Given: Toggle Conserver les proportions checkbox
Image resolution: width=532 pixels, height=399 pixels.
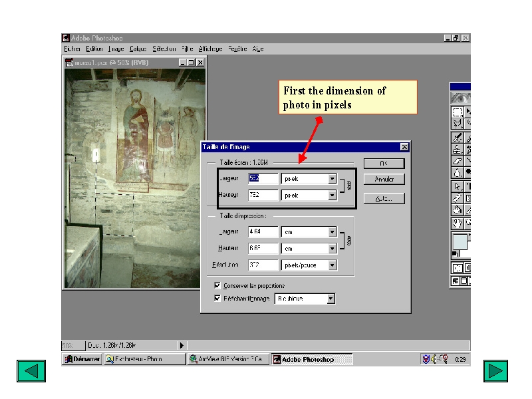Looking at the screenshot, I should (217, 285).
